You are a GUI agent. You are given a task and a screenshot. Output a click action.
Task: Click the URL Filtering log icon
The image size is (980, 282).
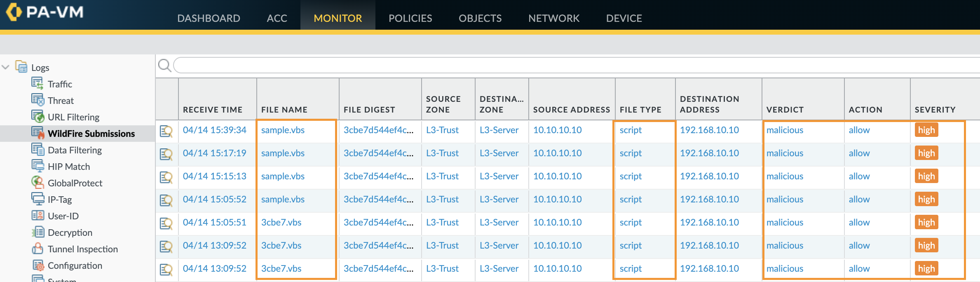click(38, 117)
